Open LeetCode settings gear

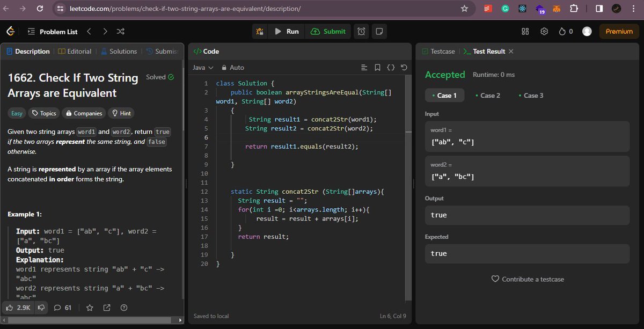(544, 32)
